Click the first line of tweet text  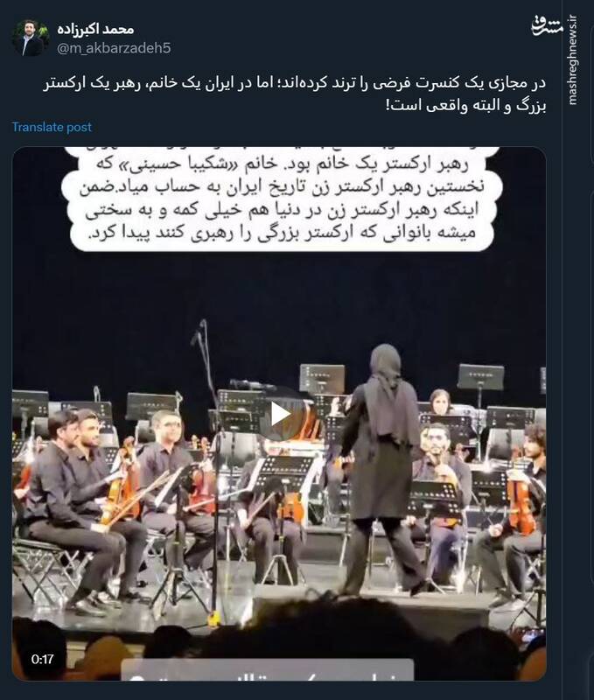point(295,84)
